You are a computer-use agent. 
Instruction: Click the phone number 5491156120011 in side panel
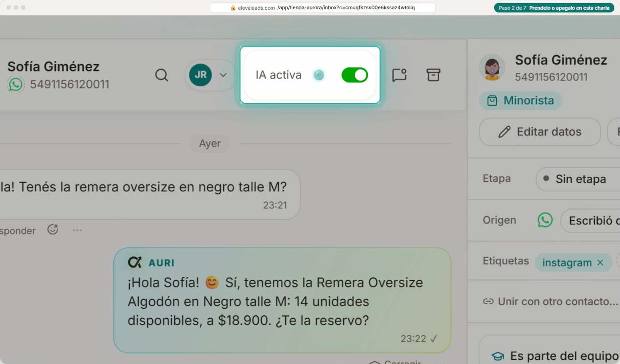pos(551,77)
